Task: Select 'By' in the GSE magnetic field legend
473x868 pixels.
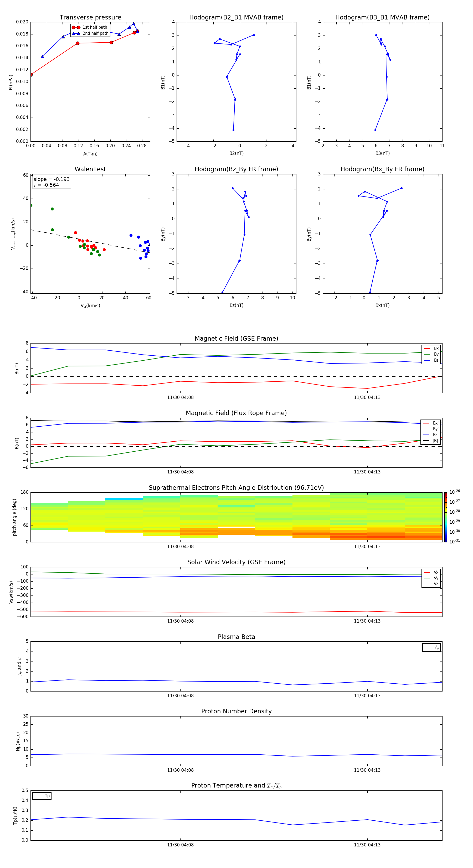Action: (431, 354)
